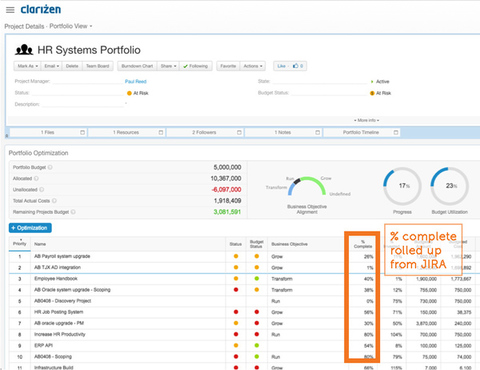Click the portfolio people icon beside HR Systems Portfolio

(24, 50)
